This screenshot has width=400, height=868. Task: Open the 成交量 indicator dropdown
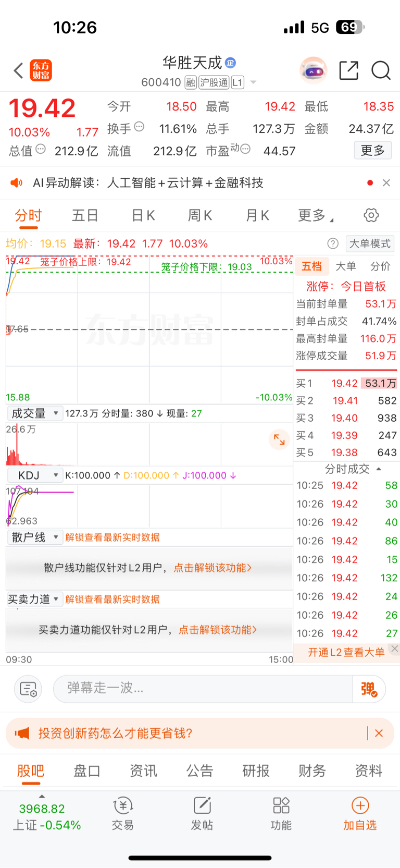[35, 413]
